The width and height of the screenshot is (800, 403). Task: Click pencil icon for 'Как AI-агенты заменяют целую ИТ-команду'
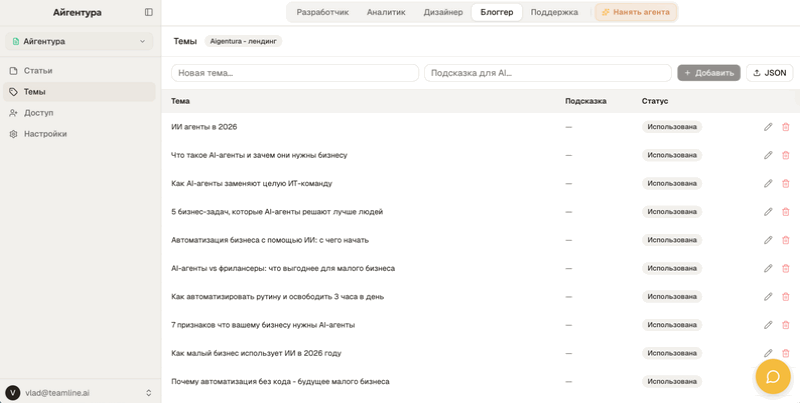point(768,184)
